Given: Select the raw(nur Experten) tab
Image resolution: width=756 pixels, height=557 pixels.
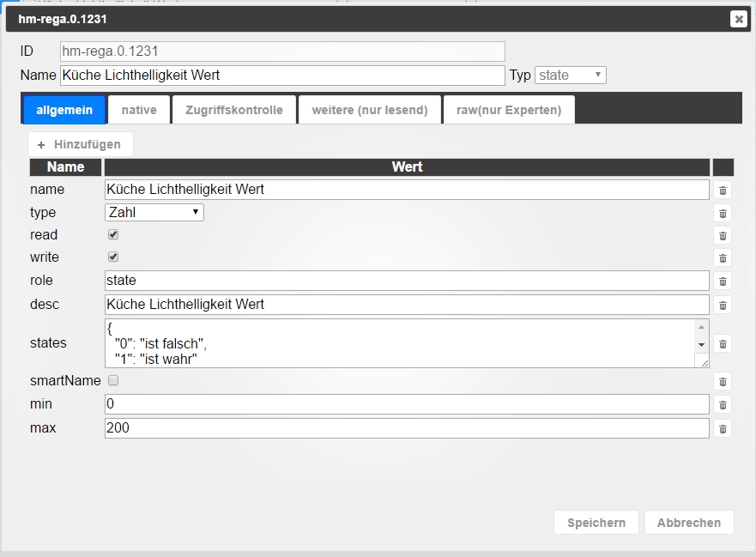Looking at the screenshot, I should pyautogui.click(x=509, y=110).
